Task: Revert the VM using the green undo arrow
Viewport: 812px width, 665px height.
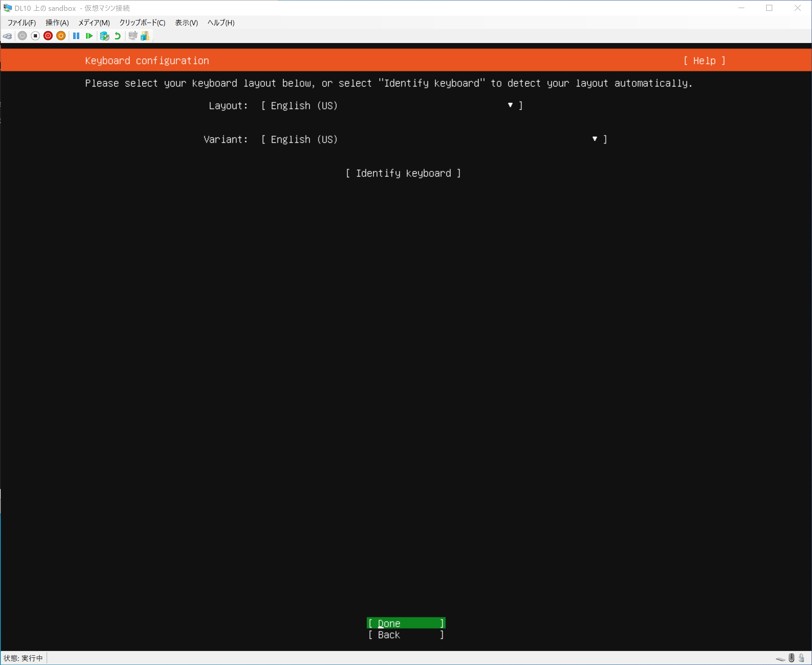Action: 118,36
